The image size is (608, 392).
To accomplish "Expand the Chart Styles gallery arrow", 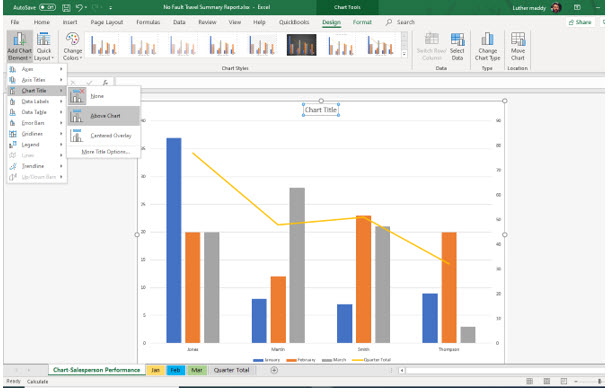I will [x=404, y=54].
